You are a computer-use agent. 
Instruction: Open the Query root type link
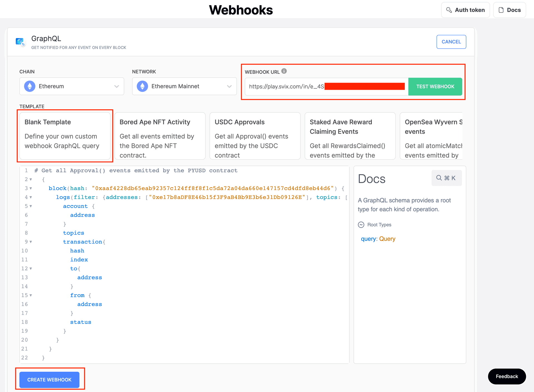[x=387, y=239]
